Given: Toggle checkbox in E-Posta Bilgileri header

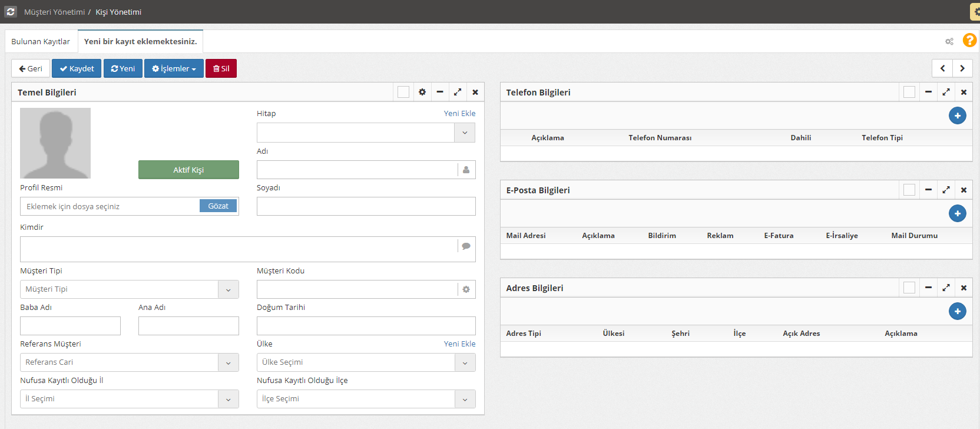Looking at the screenshot, I should click(x=909, y=190).
